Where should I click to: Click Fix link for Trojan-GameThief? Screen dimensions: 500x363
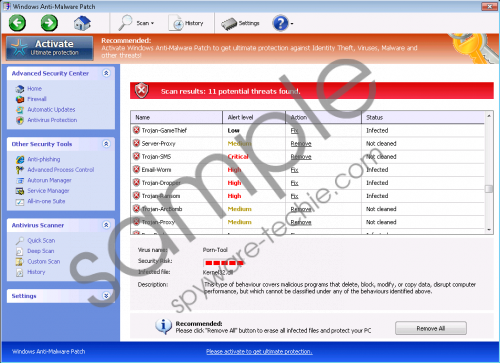point(294,131)
